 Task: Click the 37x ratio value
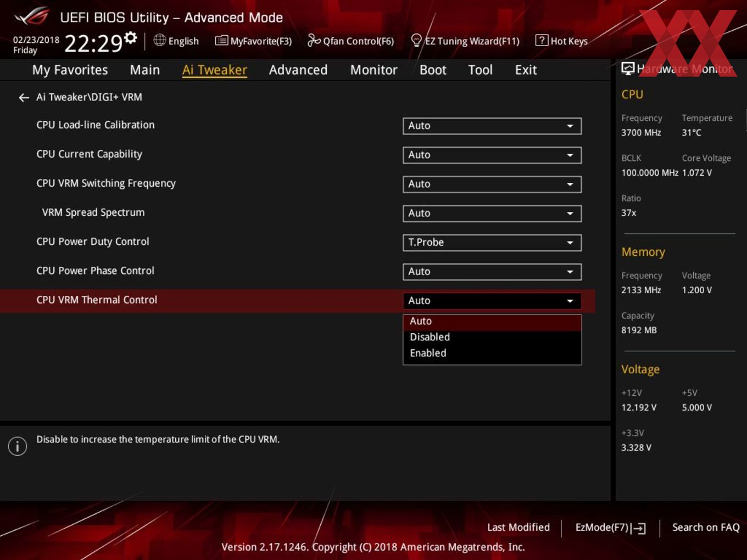628,212
